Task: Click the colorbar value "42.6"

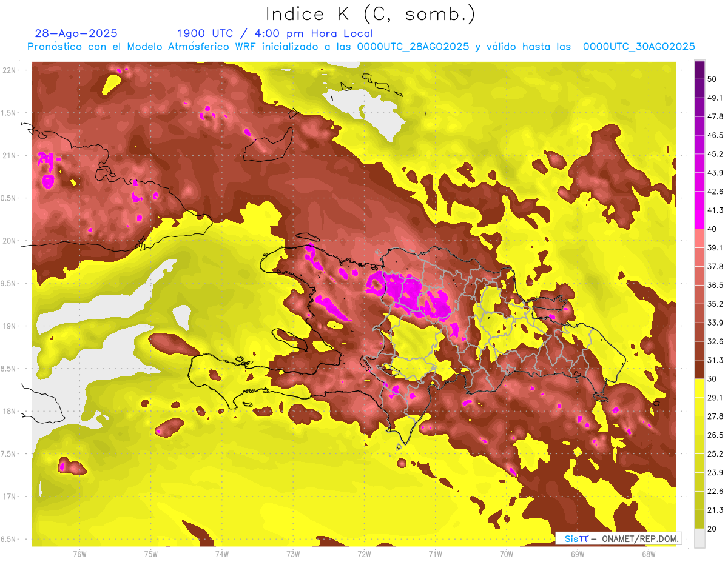Action: pos(715,192)
